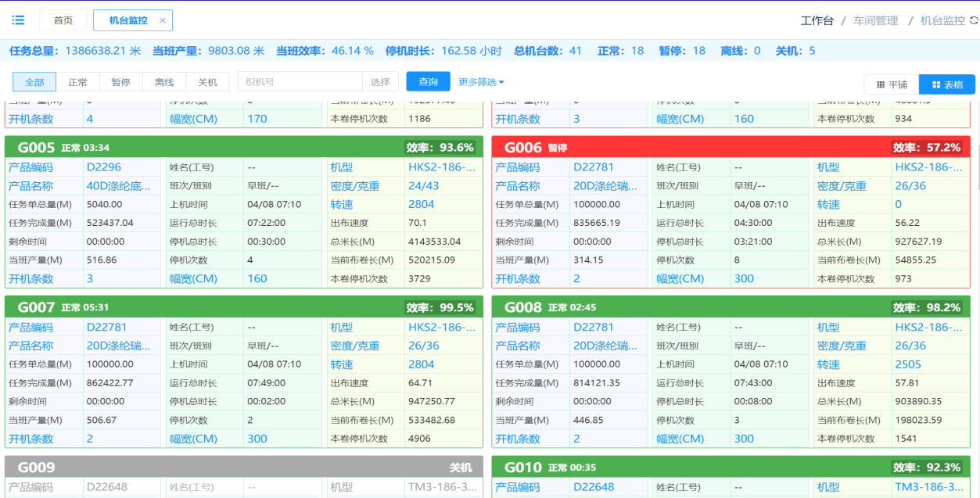980x498 pixels.
Task: Click the blue 查询 button
Action: pyautogui.click(x=428, y=82)
